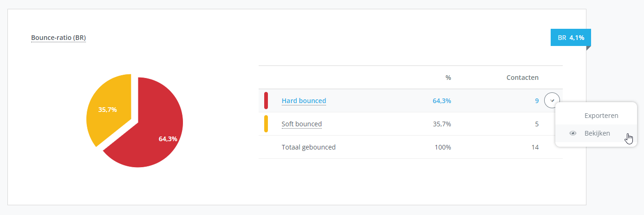Click the red Hard bounced color bar
The height and width of the screenshot is (215, 644).
click(x=266, y=101)
